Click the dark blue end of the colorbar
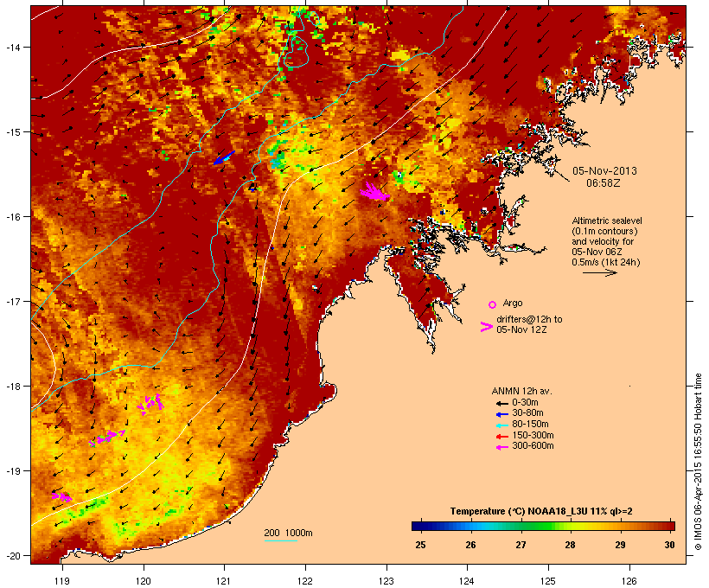This screenshot has width=709, height=588. point(418,526)
